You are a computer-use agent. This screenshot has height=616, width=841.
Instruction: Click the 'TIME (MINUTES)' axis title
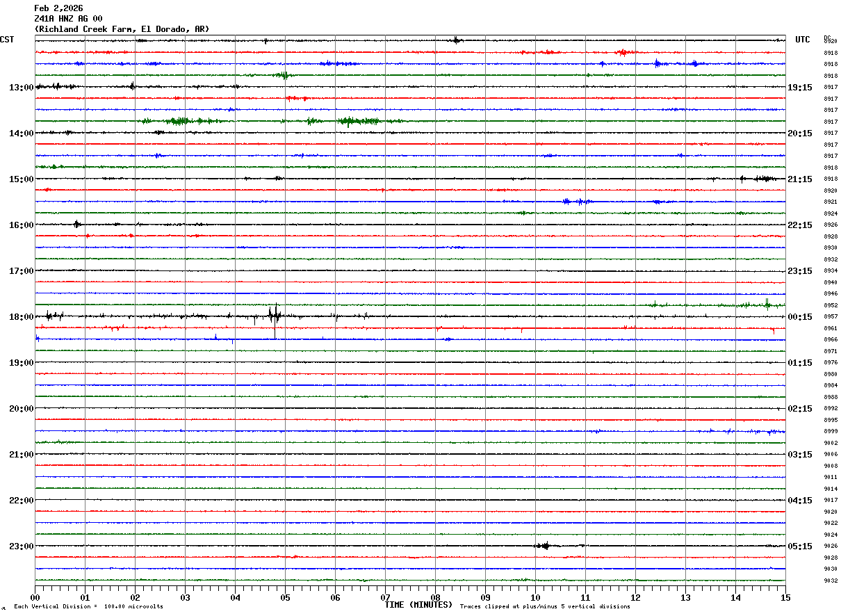pyautogui.click(x=418, y=605)
